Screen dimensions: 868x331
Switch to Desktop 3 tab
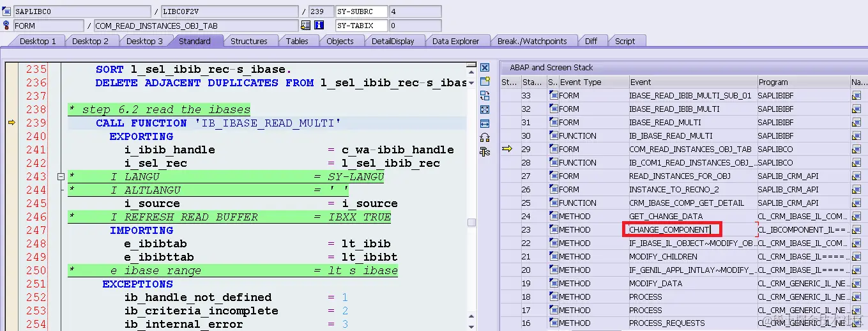point(144,41)
